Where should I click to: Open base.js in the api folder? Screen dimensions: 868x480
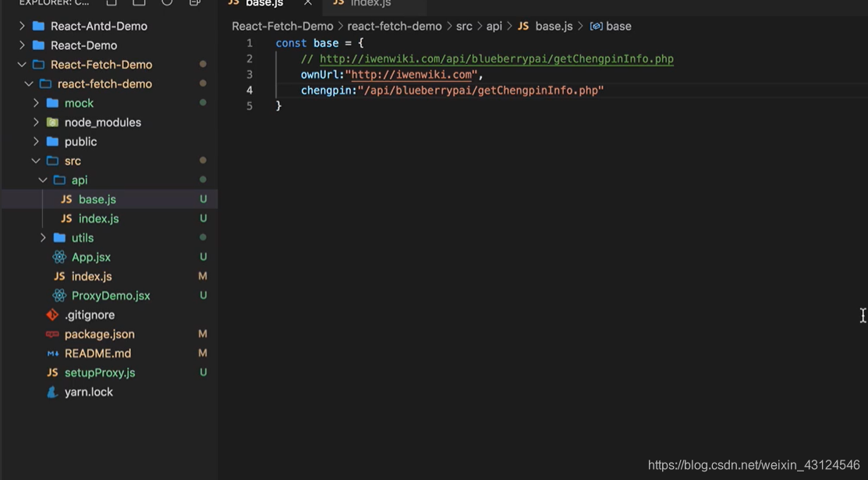pyautogui.click(x=97, y=200)
